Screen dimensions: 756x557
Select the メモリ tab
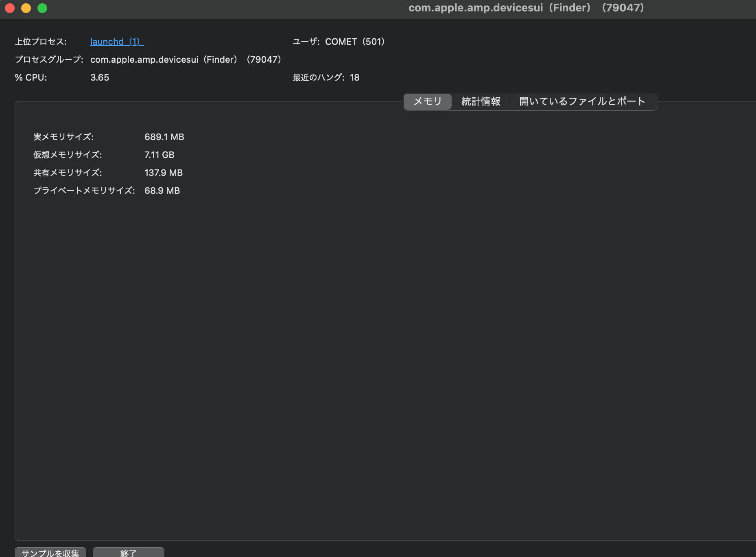pyautogui.click(x=428, y=101)
